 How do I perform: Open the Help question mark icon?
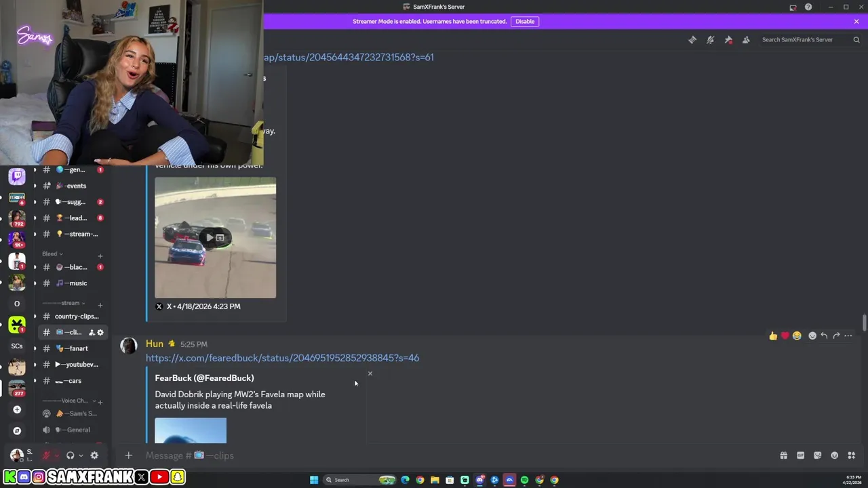(x=808, y=7)
